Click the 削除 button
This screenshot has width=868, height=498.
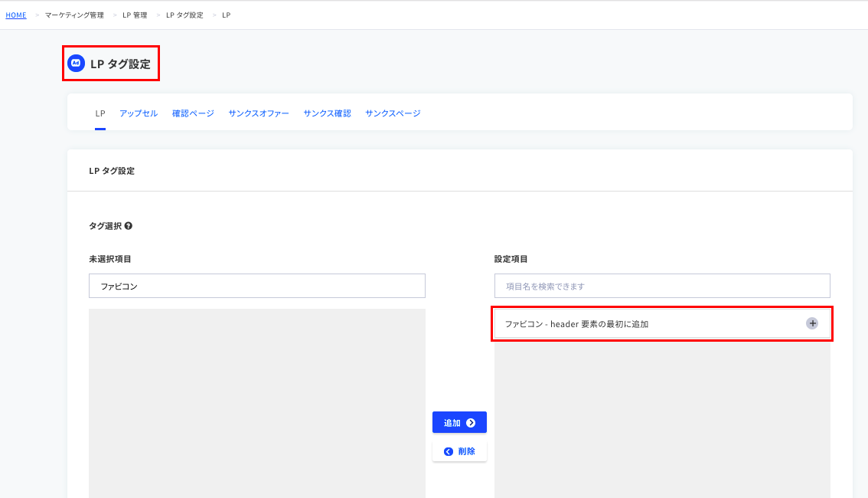click(459, 451)
